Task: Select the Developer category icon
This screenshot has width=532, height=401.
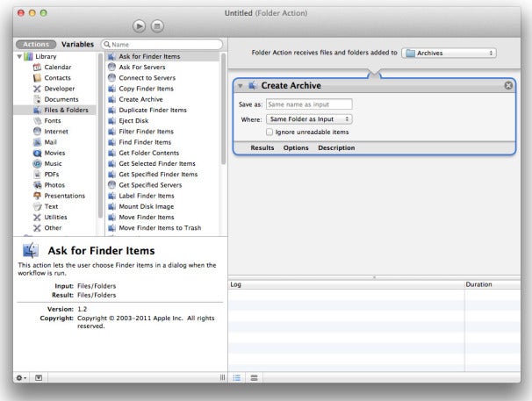Action: pyautogui.click(x=37, y=89)
